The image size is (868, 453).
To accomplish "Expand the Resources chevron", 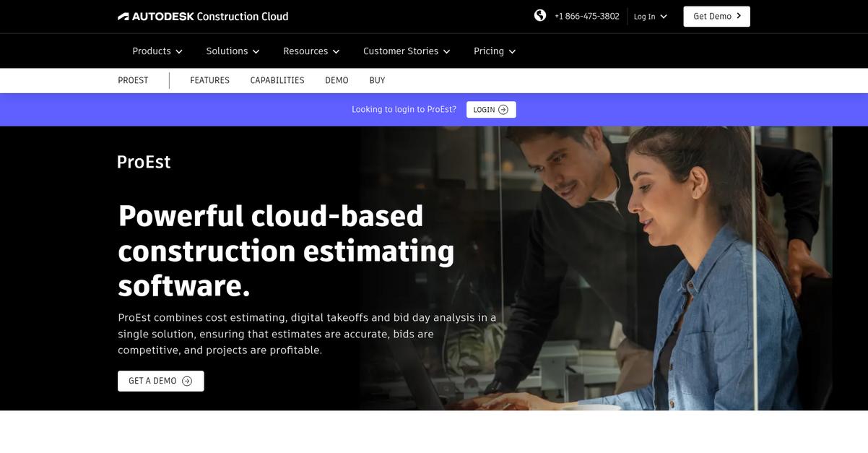I will point(336,52).
